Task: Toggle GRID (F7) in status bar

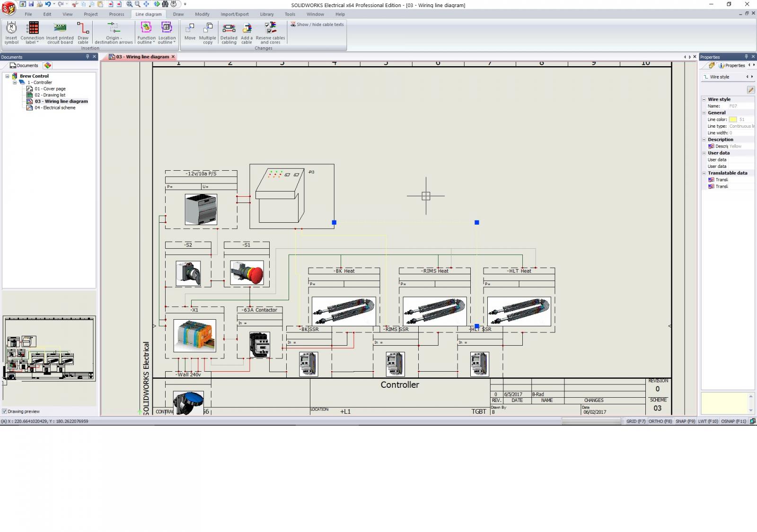Action: click(636, 421)
